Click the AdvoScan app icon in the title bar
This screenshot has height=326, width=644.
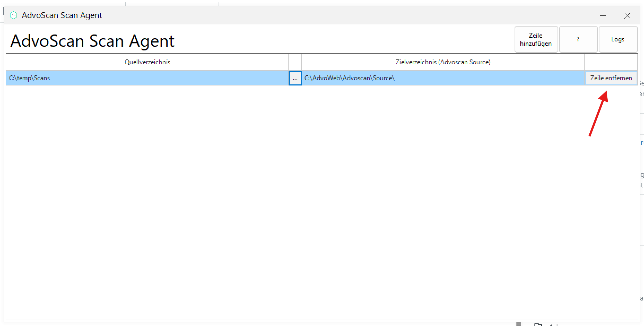(14, 15)
